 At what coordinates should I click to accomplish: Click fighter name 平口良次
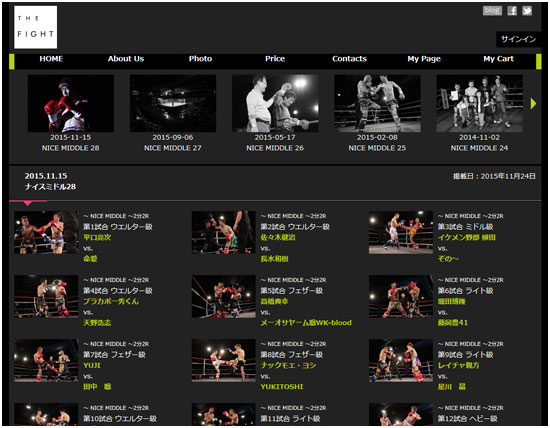tap(97, 238)
